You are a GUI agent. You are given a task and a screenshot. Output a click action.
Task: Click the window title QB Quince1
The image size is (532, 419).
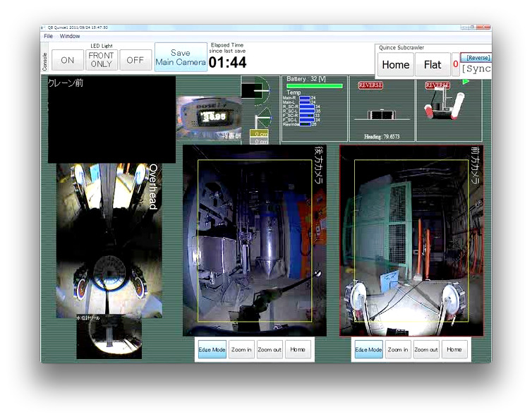coord(78,28)
